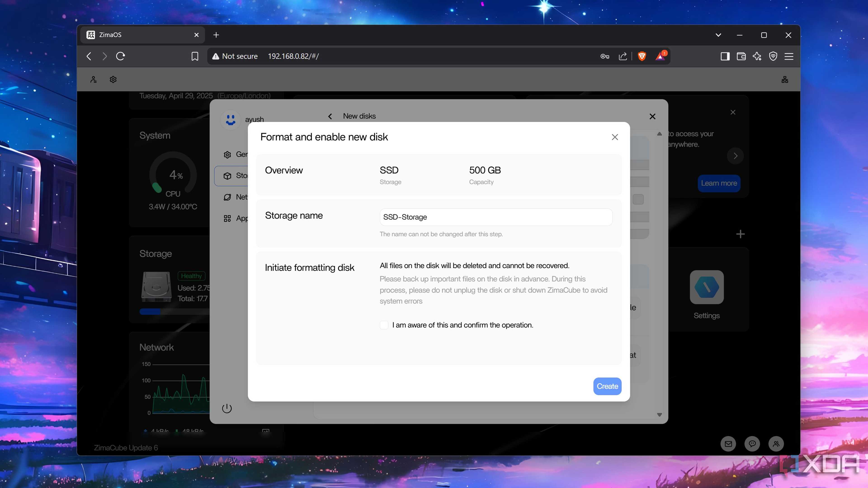Select Storage in settings sidebar
The image size is (868, 488).
coord(231,176)
